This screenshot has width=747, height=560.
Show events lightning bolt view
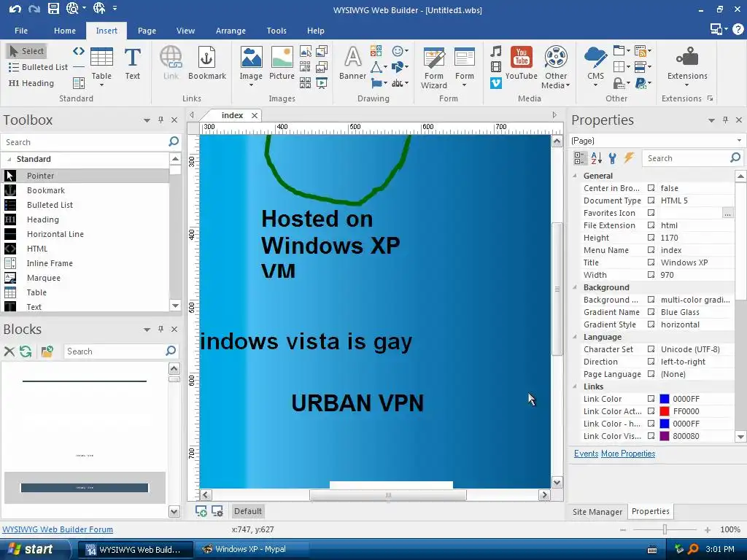click(x=629, y=158)
